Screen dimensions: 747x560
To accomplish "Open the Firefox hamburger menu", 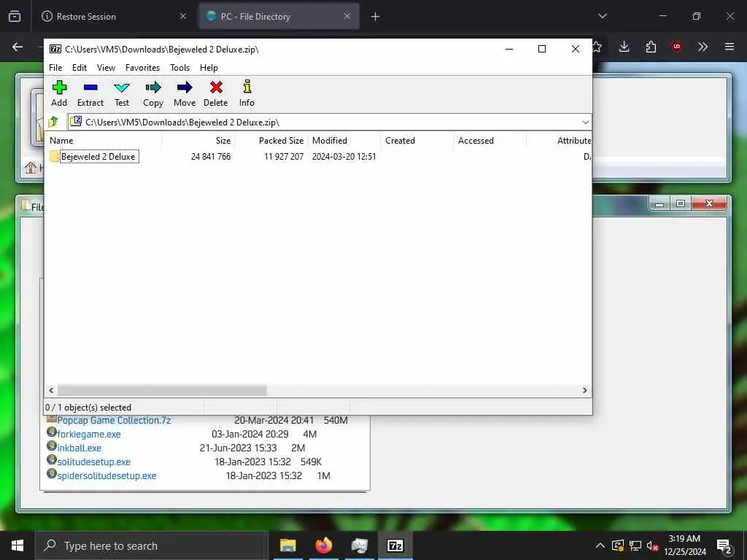I will 729,47.
